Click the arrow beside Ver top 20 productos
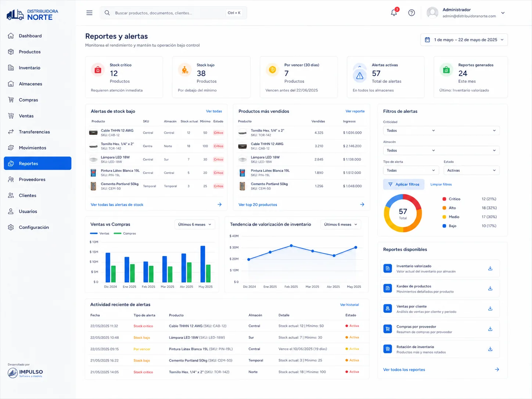532x399 pixels. [362, 205]
